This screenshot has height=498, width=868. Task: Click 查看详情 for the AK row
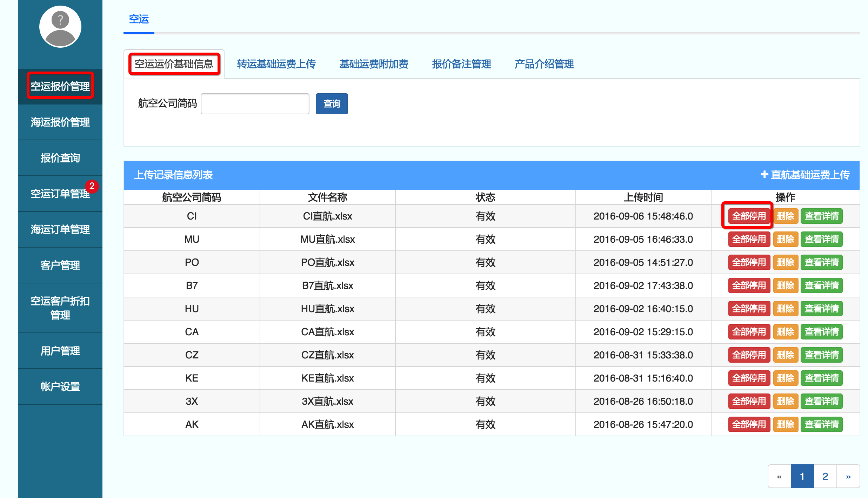tap(821, 424)
